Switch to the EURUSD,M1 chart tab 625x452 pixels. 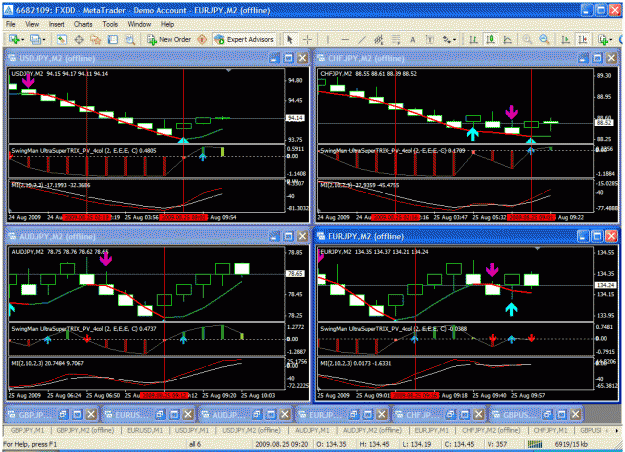(145, 430)
